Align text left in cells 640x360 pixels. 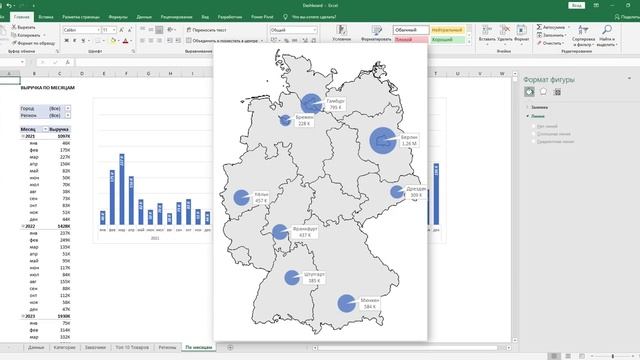[142, 41]
